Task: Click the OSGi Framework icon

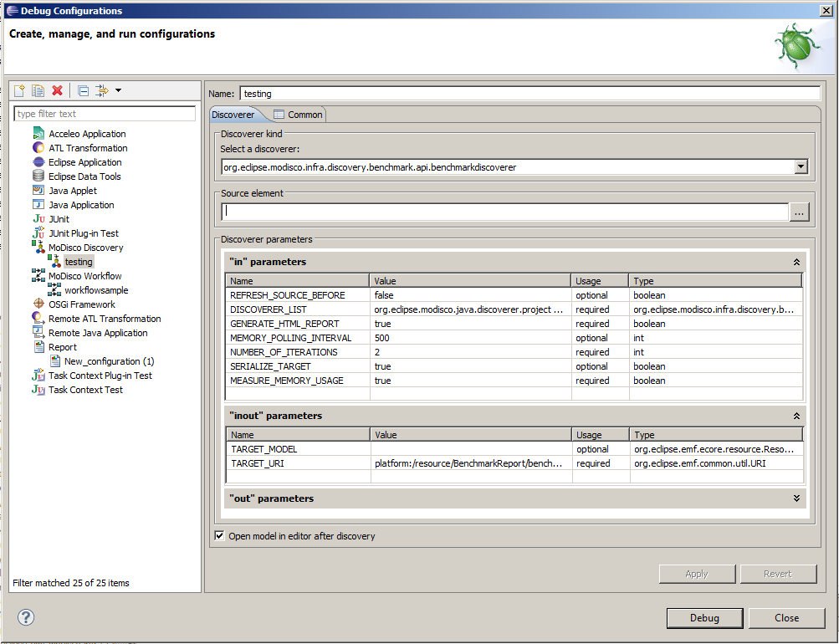Action: click(38, 304)
